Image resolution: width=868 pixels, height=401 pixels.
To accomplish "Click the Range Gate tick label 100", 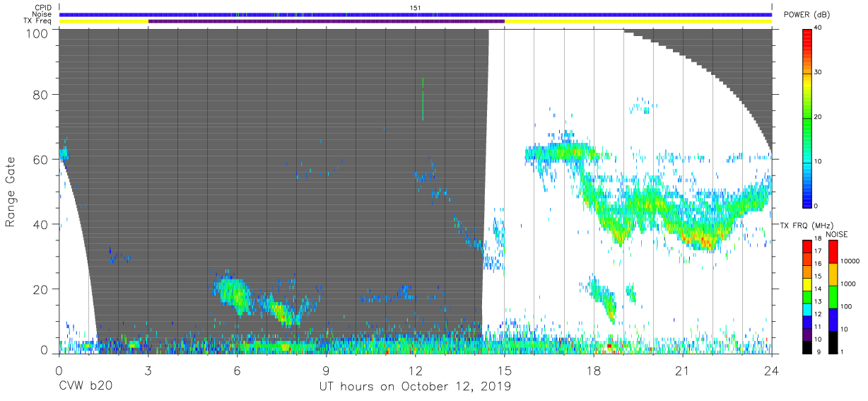I will coord(36,33).
